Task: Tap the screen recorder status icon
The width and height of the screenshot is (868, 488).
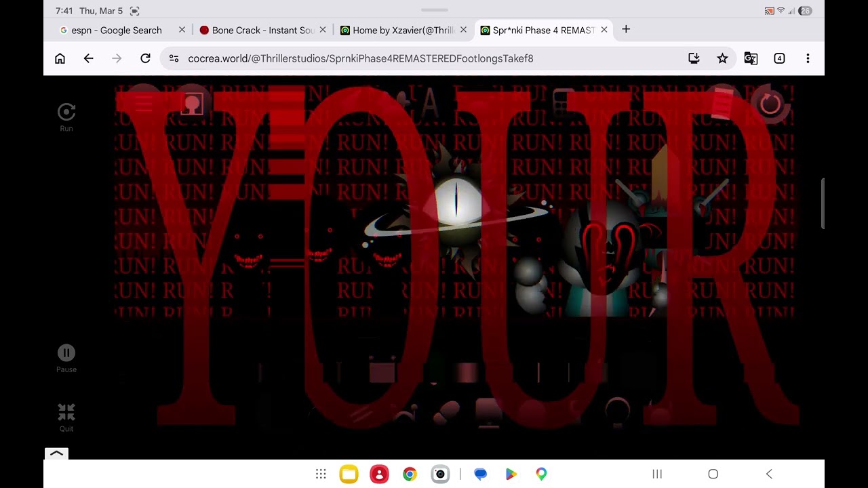Action: click(134, 11)
